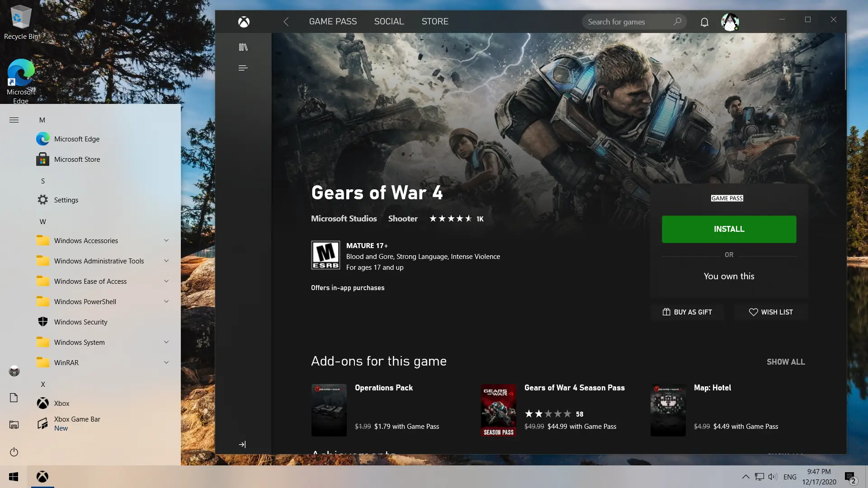Open the profile avatar menu
Viewport: 868px width, 488px height.
(730, 22)
